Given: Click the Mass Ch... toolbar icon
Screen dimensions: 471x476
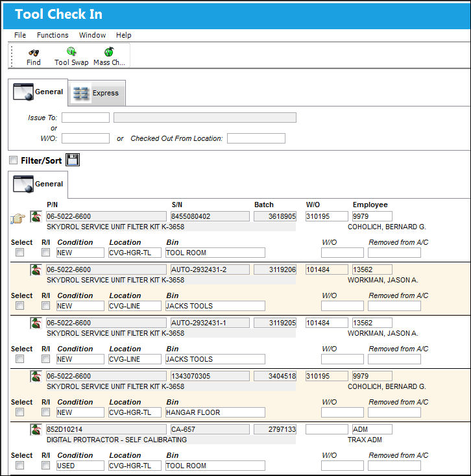Looking at the screenshot, I should coord(109,51).
